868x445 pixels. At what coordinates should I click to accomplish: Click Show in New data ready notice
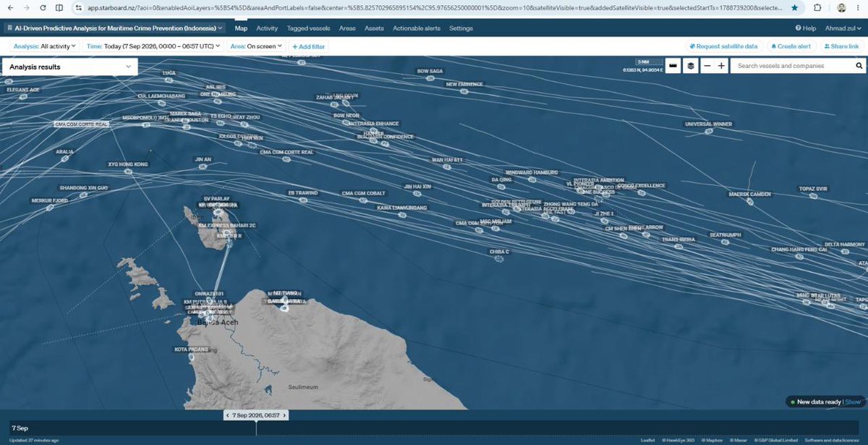coord(853,402)
